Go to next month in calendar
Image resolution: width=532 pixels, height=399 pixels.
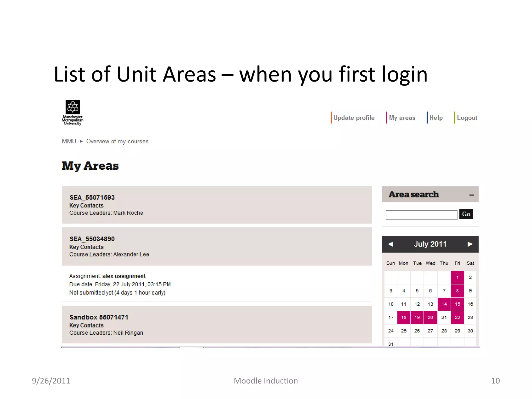click(470, 244)
